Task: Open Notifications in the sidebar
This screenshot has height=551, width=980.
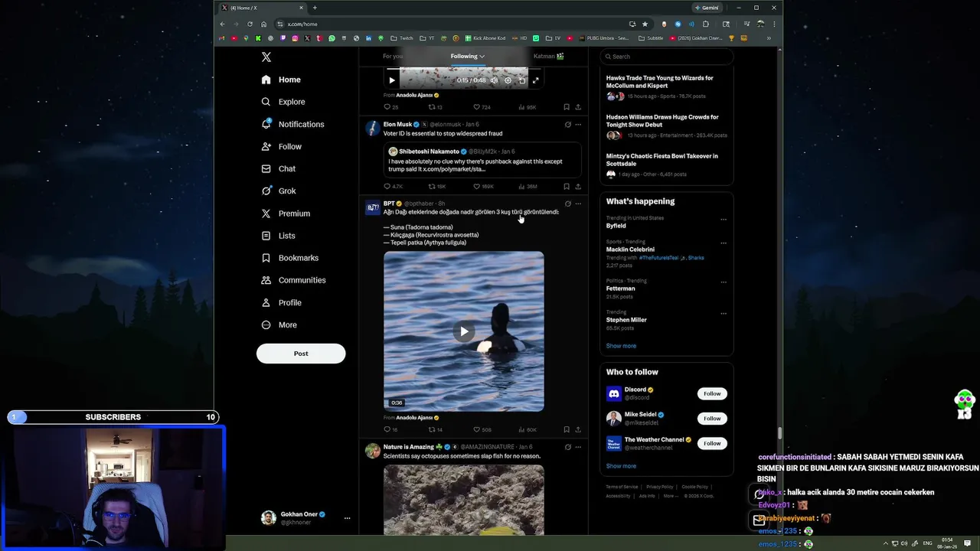Action: point(292,124)
